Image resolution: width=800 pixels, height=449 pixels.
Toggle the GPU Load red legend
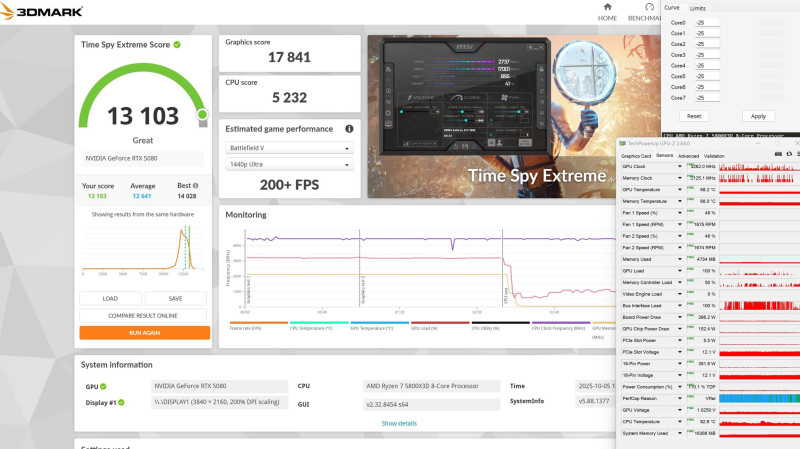(440, 326)
